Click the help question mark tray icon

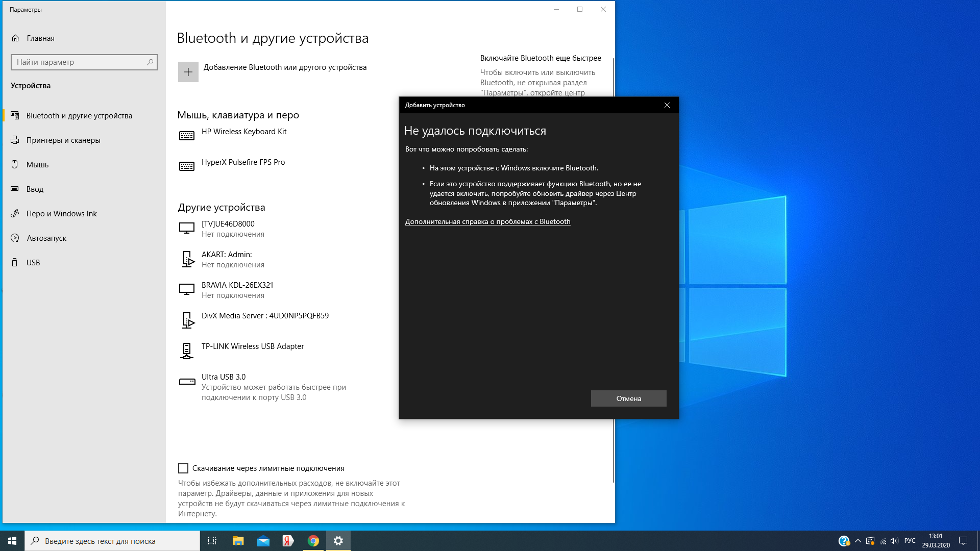pos(844,541)
